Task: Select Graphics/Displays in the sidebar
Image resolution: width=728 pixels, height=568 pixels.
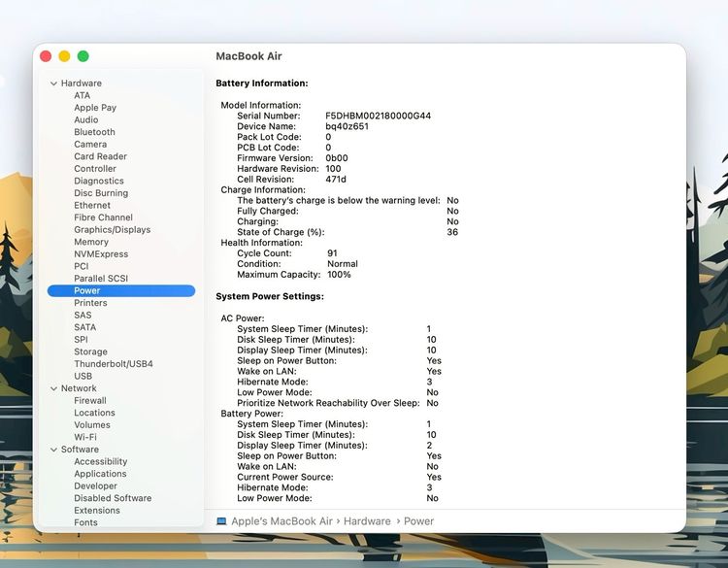Action: pos(112,230)
